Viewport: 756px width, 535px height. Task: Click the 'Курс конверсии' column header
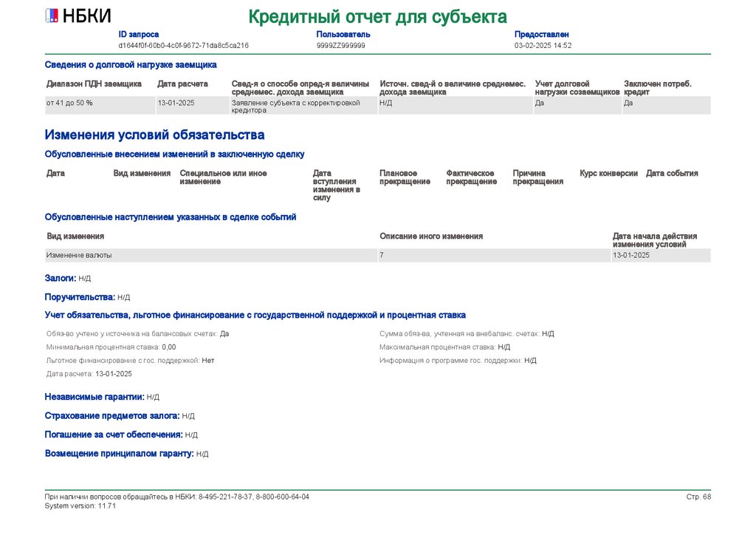click(608, 173)
